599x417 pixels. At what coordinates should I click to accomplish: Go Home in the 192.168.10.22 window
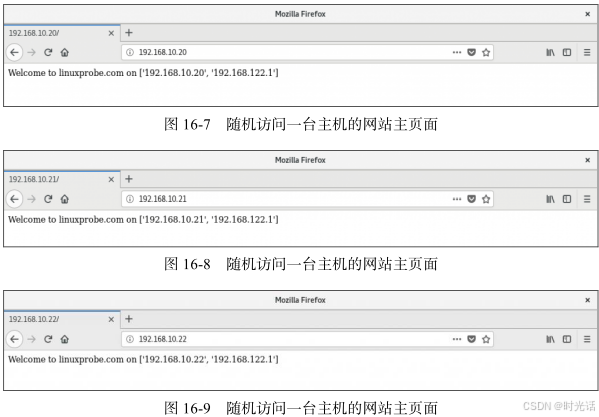pyautogui.click(x=65, y=339)
